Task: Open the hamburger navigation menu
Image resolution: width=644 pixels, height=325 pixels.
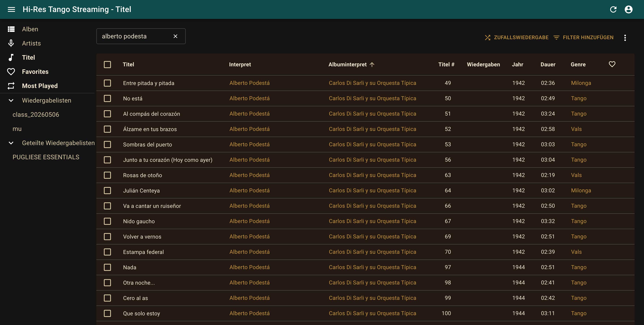Action: point(11,9)
